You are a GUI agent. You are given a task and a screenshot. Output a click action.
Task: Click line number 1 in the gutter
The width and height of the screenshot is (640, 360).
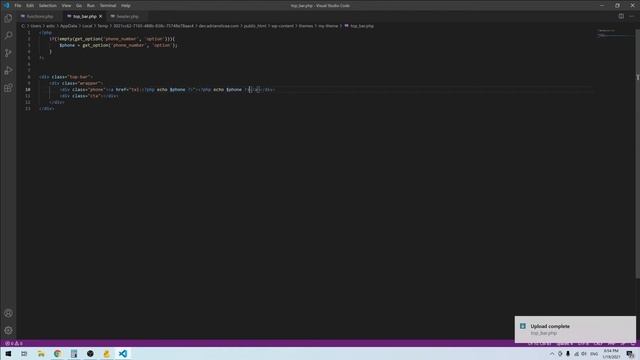[x=29, y=33]
